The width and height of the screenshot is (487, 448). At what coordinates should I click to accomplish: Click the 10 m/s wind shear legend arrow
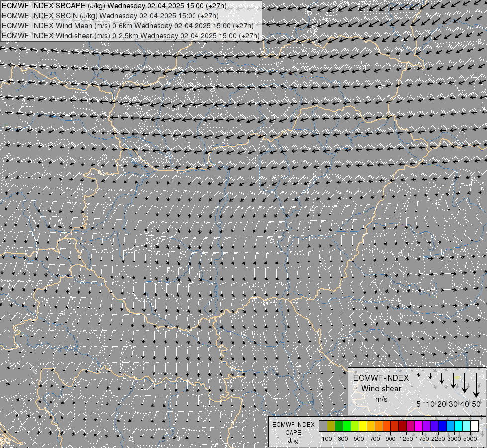coord(430,376)
